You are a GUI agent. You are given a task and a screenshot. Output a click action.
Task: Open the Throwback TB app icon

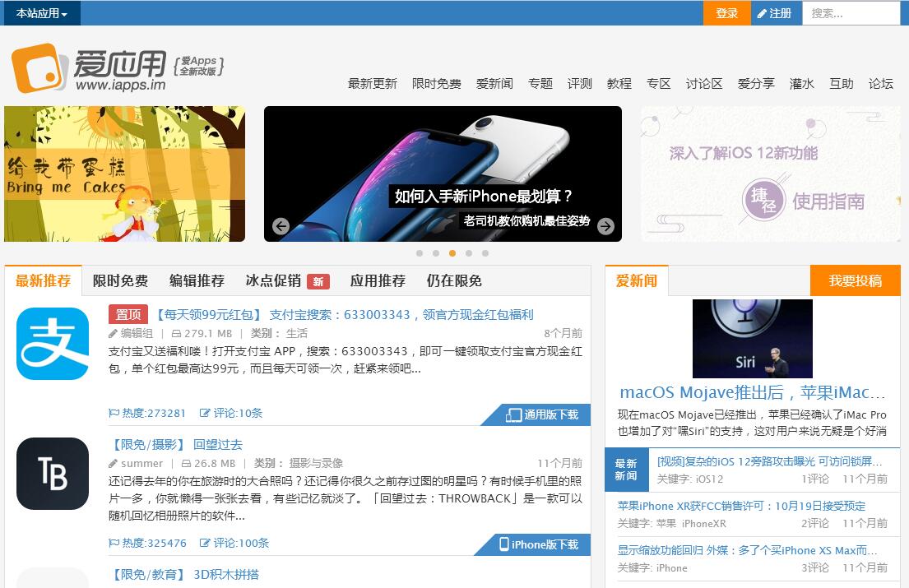click(53, 474)
